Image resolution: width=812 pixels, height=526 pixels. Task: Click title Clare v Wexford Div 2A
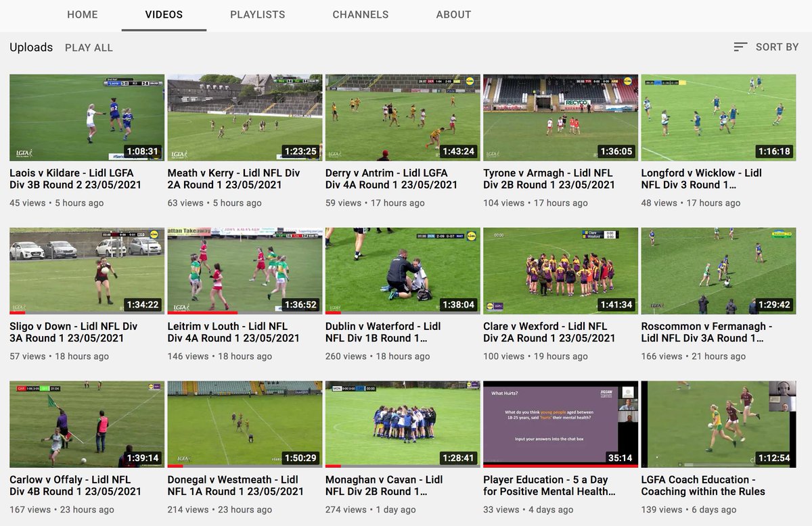549,332
